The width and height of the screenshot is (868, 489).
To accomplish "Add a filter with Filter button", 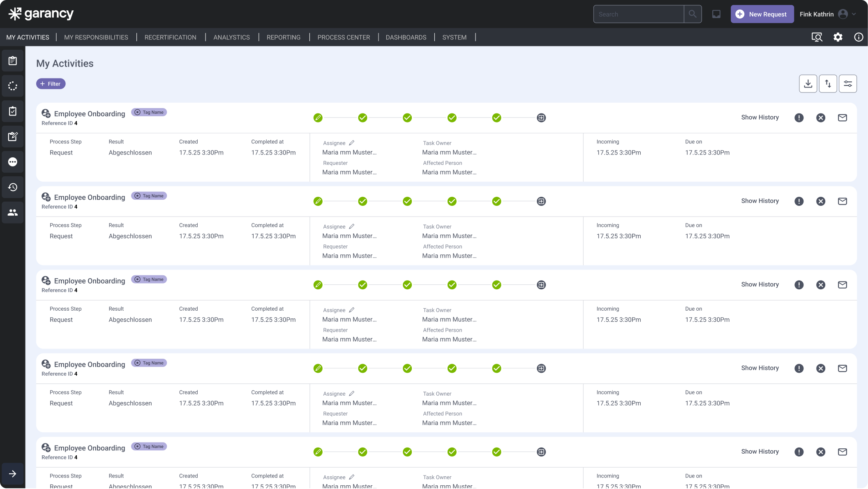I will tap(51, 84).
